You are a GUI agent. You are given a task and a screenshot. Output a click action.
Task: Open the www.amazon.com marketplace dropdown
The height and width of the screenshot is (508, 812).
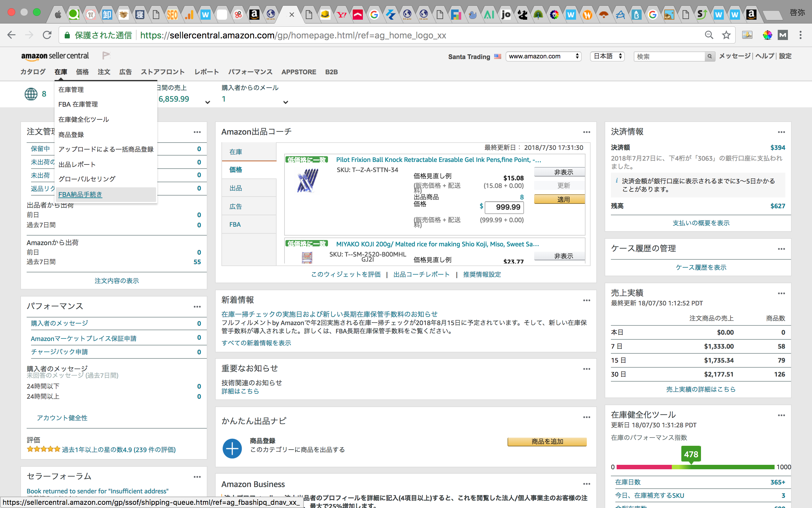(543, 56)
